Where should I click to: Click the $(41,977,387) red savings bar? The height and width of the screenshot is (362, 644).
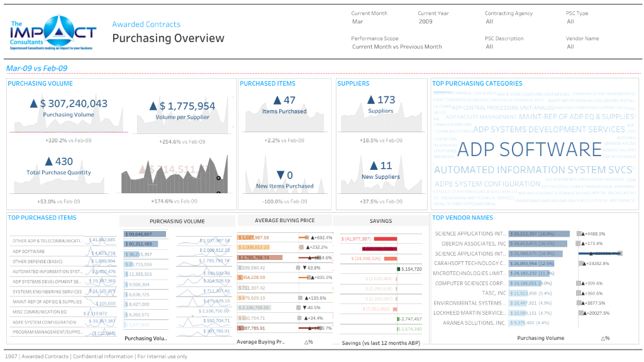386,239
